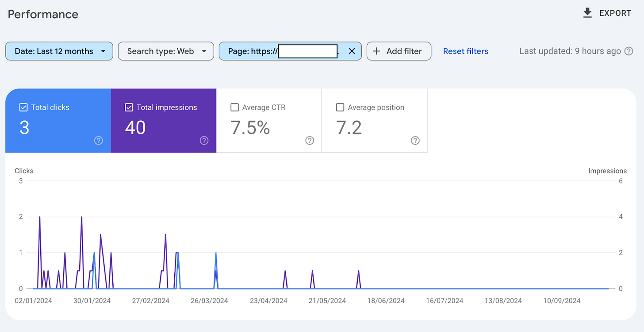Select the 7.2 Average position value
The height and width of the screenshot is (332, 644).
point(349,128)
